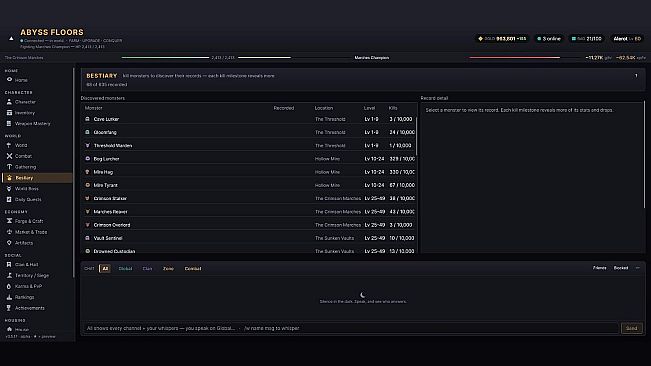Focus the chat message input field
This screenshot has width=651, height=366.
351,328
